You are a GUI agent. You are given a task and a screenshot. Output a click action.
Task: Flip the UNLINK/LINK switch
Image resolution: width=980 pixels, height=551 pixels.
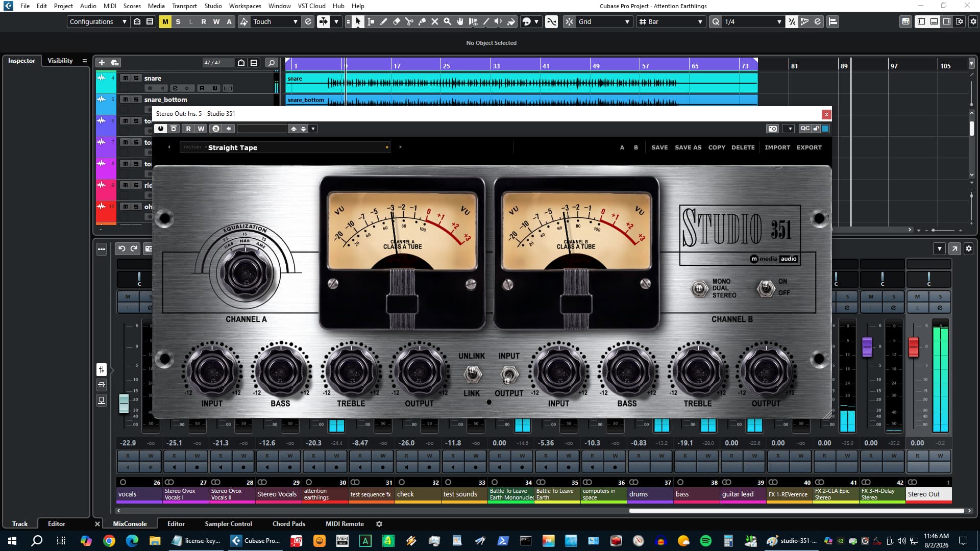point(472,375)
